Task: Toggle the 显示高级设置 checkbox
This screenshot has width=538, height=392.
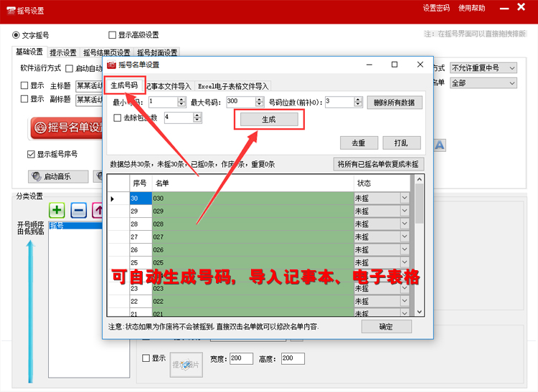Action: [x=113, y=35]
